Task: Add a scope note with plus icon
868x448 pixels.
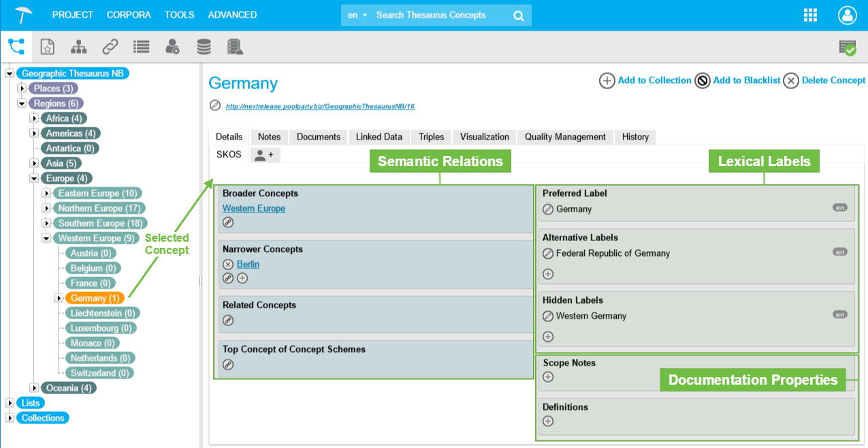Action: tap(548, 377)
